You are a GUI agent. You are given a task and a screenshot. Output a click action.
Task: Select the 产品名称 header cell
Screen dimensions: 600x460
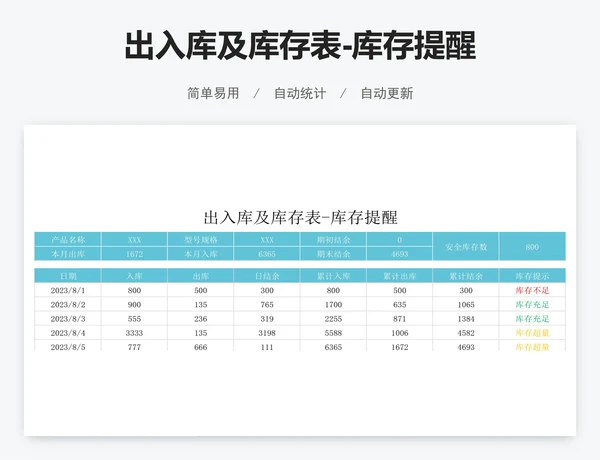(68, 240)
